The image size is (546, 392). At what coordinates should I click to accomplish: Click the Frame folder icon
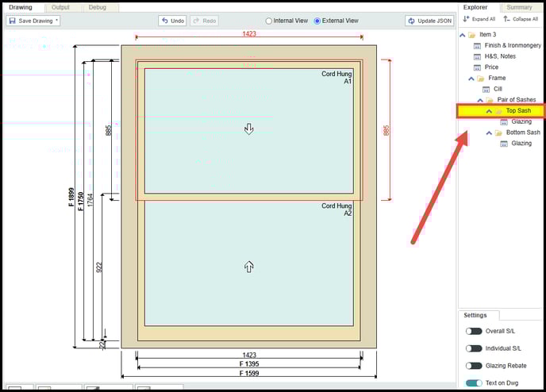coord(481,79)
